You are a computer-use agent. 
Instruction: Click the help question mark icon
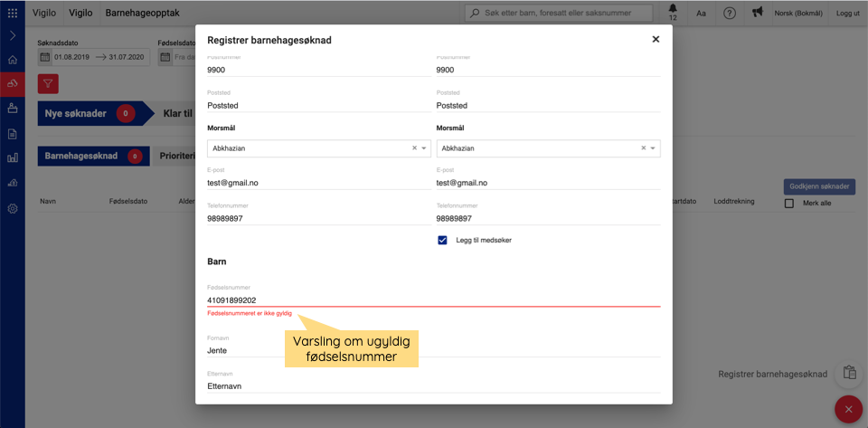pos(730,13)
